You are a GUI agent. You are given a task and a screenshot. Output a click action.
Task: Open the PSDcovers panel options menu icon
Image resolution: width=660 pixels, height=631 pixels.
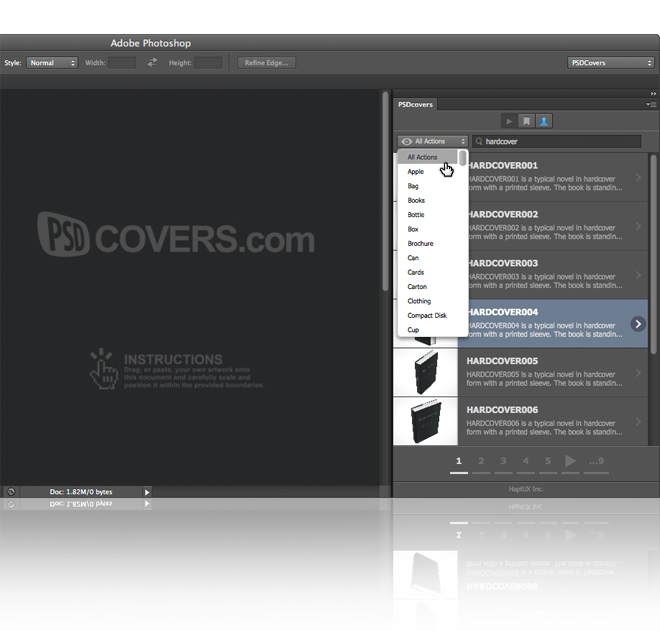click(651, 104)
